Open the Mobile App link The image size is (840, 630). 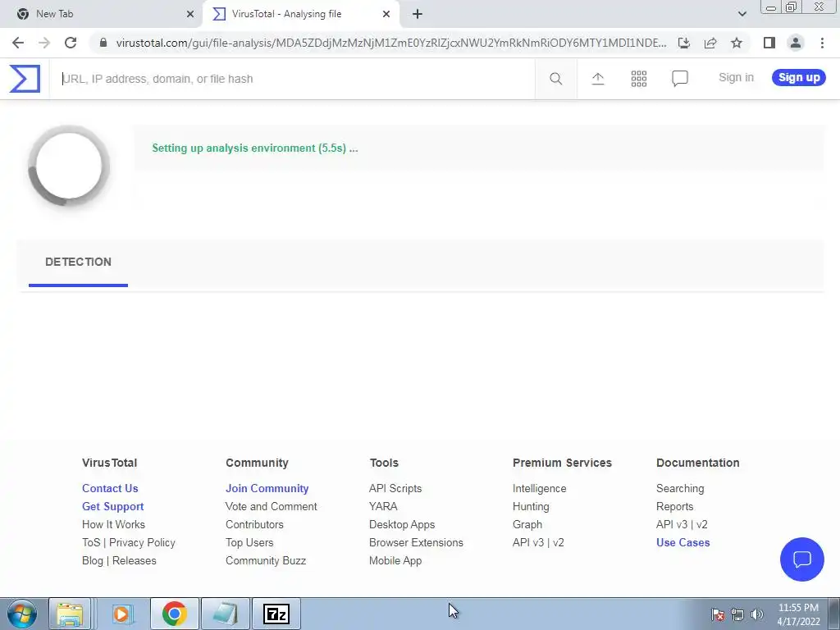point(395,561)
